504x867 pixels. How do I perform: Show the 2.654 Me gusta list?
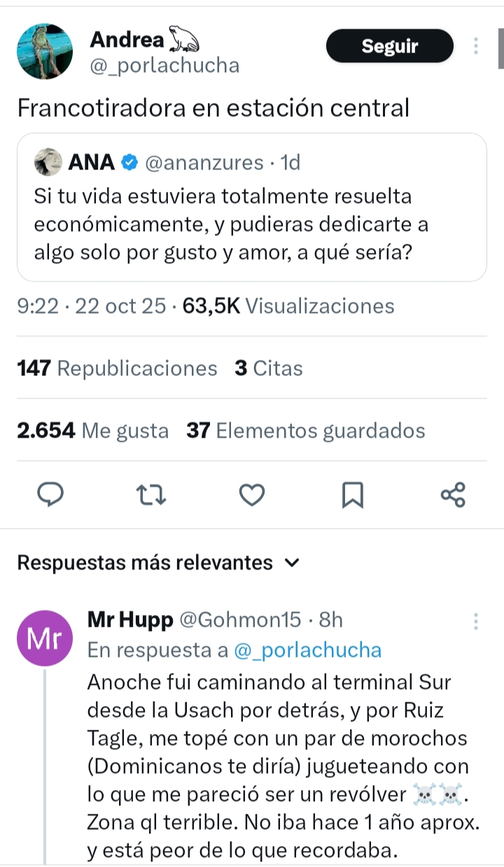92,431
